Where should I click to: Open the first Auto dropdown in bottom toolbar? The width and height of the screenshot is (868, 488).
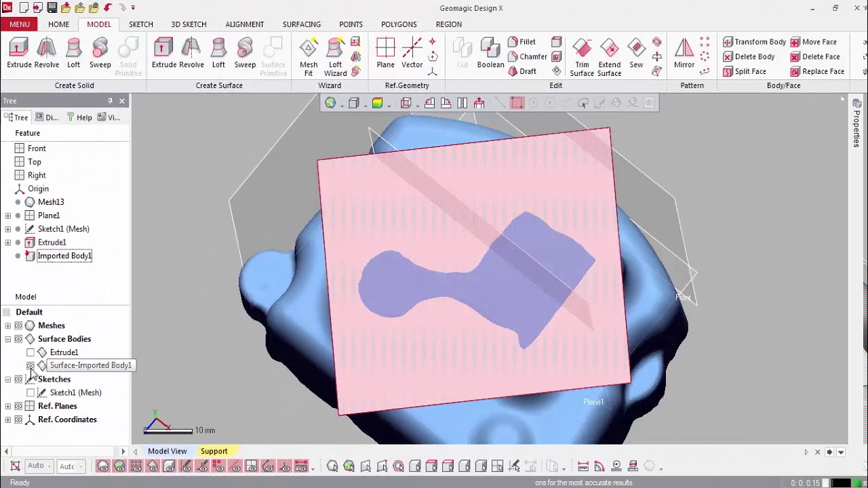point(39,466)
